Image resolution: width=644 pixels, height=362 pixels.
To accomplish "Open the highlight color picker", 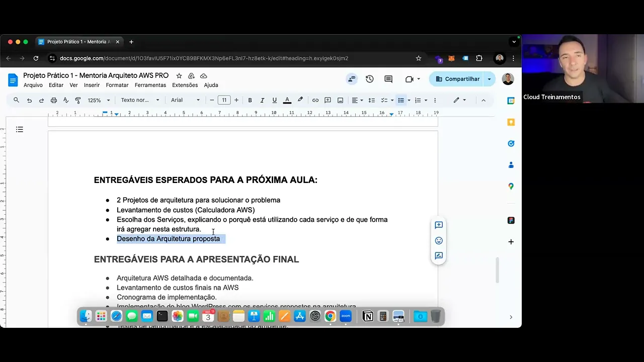I will [300, 100].
